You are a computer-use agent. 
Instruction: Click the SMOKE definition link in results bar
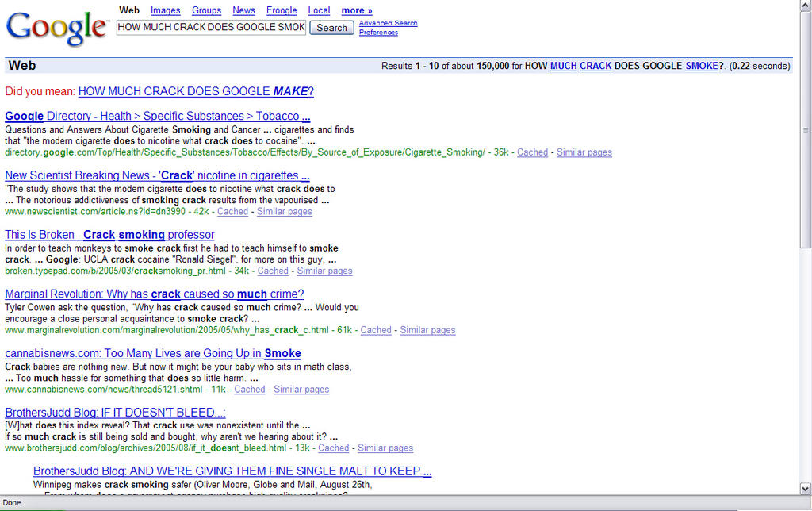coord(702,66)
